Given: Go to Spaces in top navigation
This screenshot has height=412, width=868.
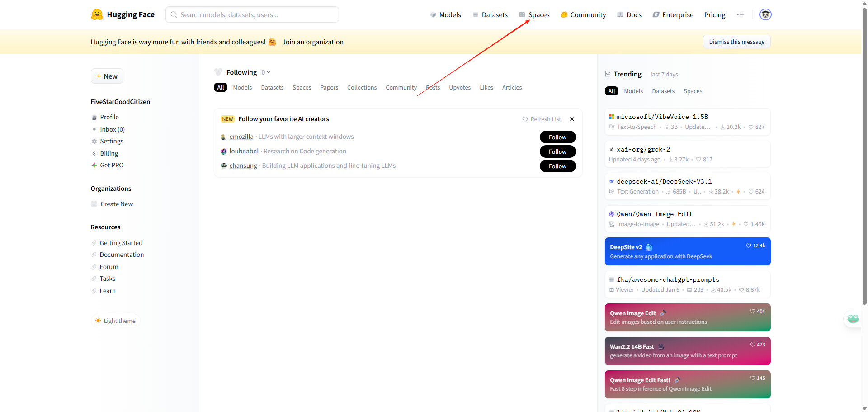Looking at the screenshot, I should tap(534, 14).
